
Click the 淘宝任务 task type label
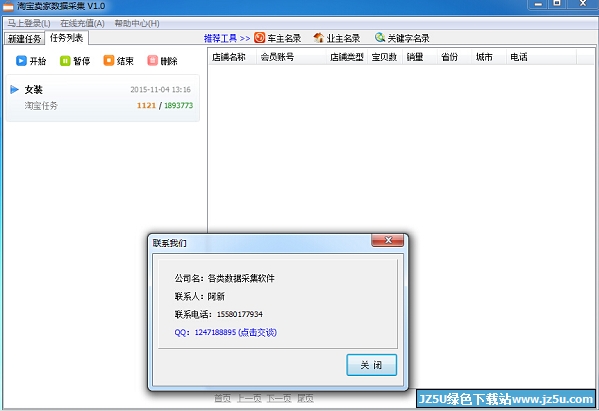(x=41, y=105)
